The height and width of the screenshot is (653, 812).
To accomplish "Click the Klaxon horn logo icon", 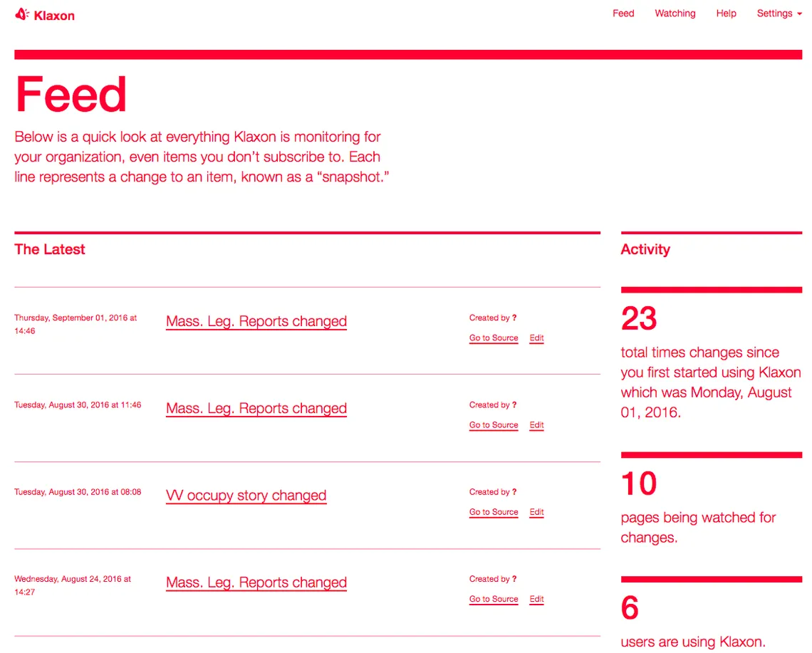I will point(22,14).
